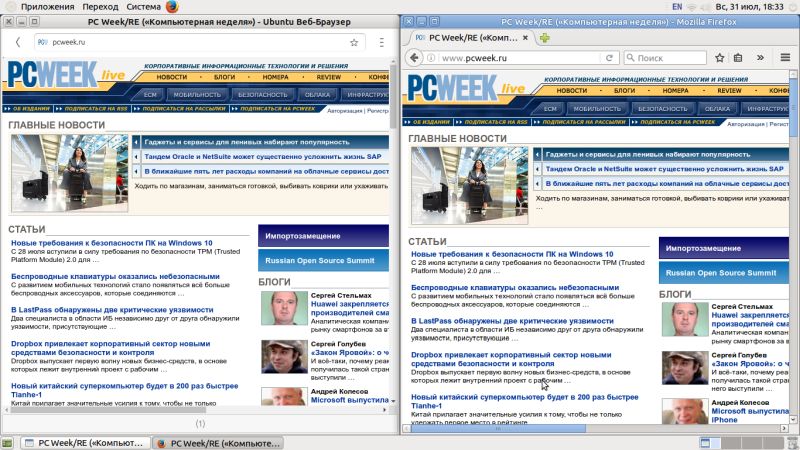Click PCWEEK logo in Ubuntu browser

[52, 75]
